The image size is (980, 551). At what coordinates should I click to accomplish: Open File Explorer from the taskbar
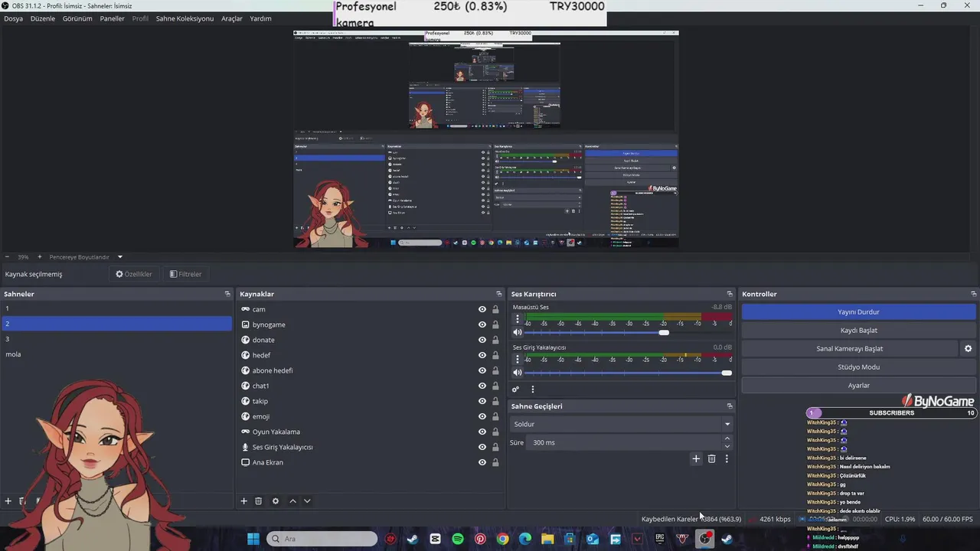pyautogui.click(x=547, y=539)
